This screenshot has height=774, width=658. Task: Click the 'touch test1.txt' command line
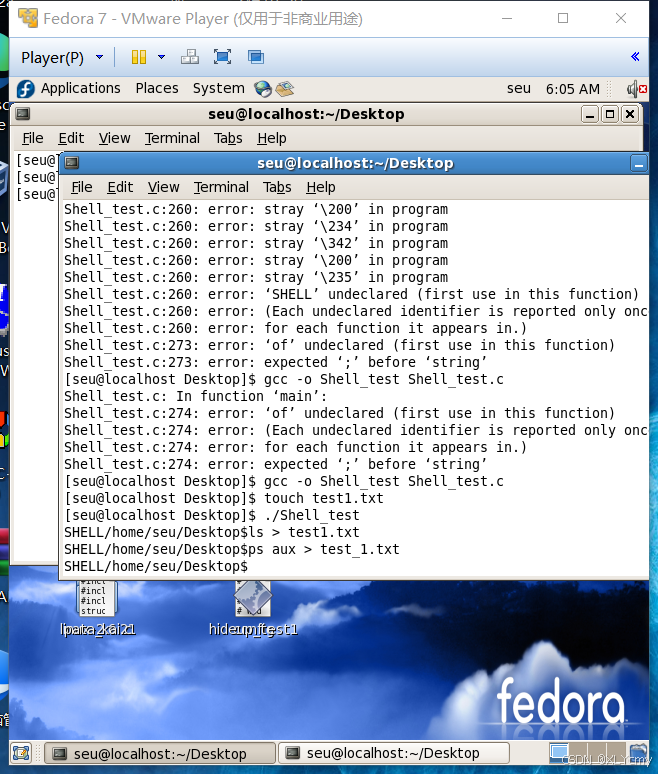click(224, 498)
